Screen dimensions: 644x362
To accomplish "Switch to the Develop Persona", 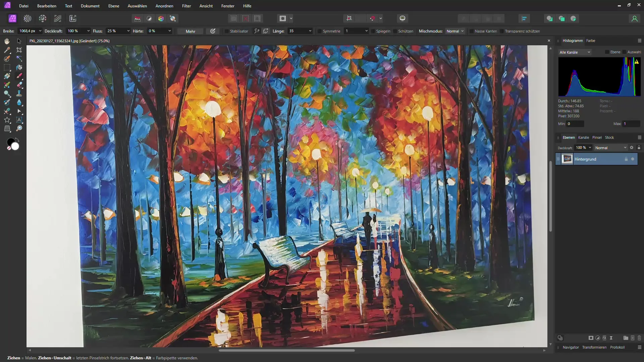I will pyautogui.click(x=43, y=18).
